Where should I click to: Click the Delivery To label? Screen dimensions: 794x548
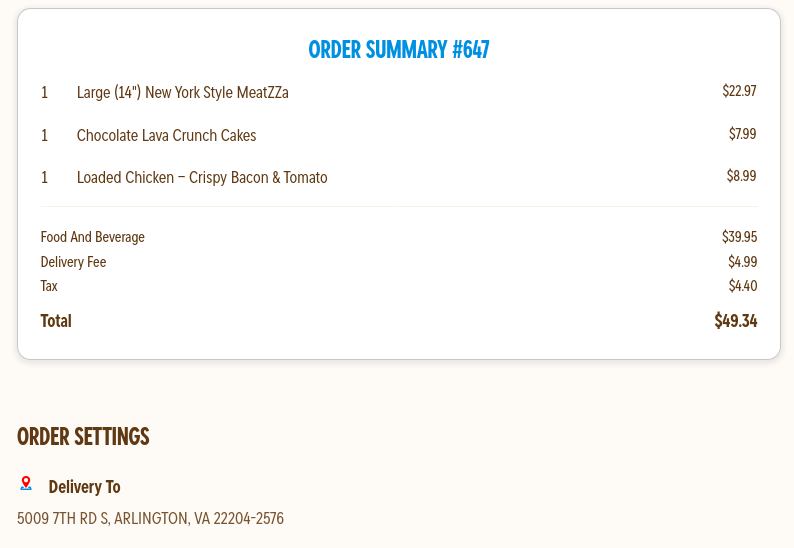tap(84, 487)
